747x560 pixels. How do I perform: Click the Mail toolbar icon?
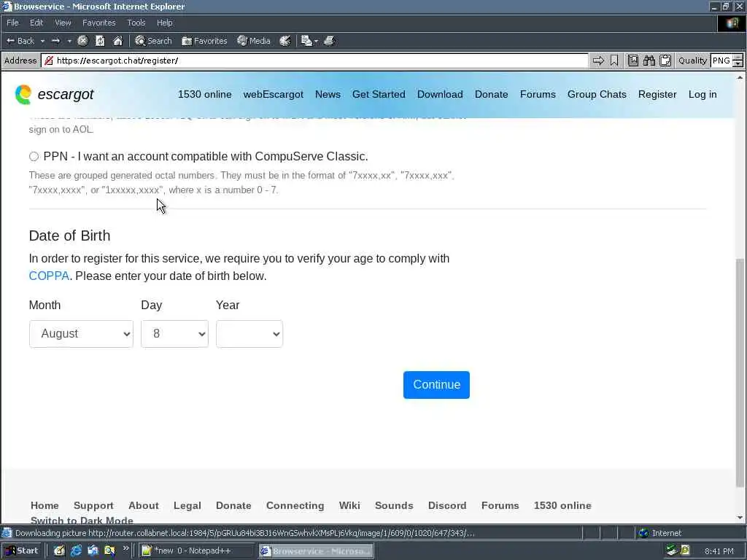point(306,41)
